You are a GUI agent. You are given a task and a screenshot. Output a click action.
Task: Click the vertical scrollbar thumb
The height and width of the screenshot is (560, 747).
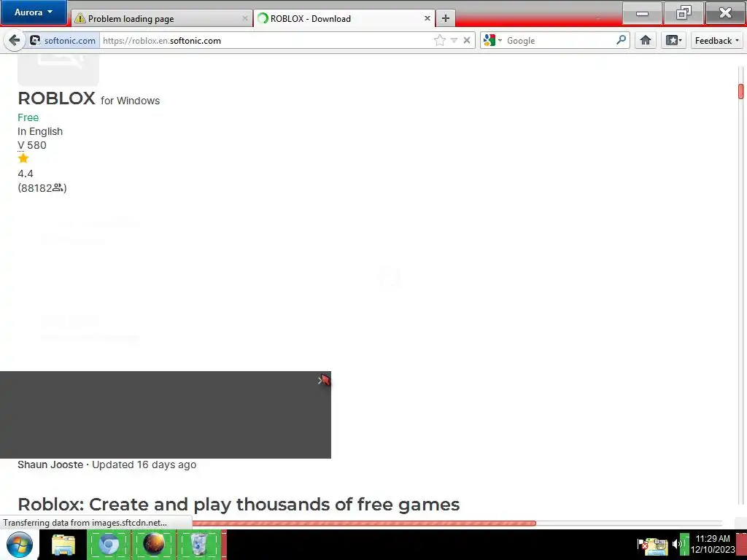[741, 91]
